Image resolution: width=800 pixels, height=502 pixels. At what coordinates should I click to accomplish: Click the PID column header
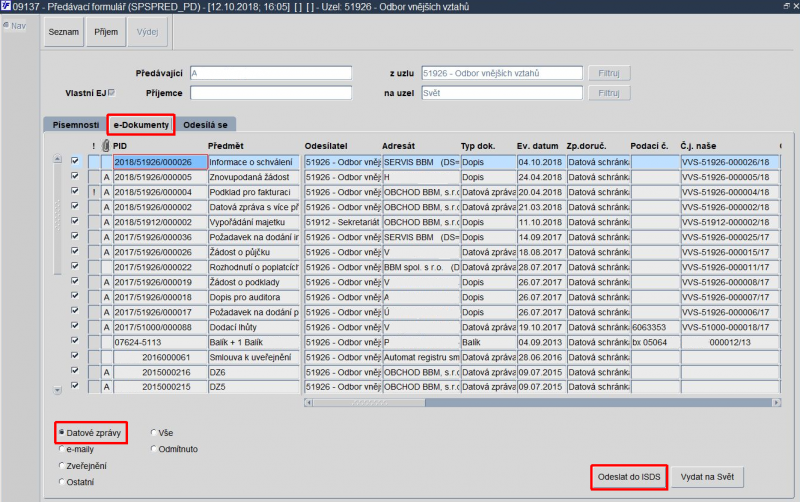120,146
